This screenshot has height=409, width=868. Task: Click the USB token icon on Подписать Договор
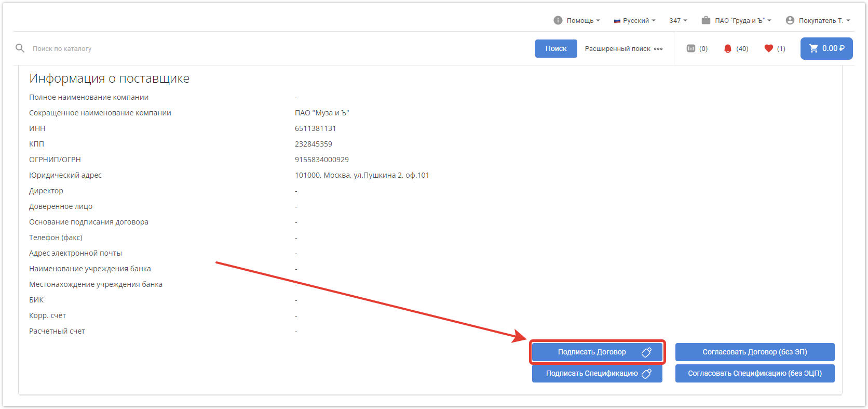point(646,352)
